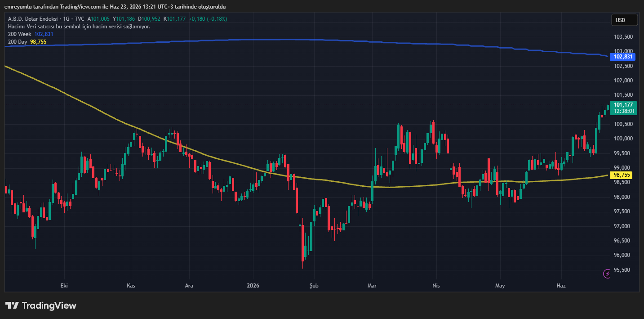Click the 100,000 price axis label

[623, 139]
